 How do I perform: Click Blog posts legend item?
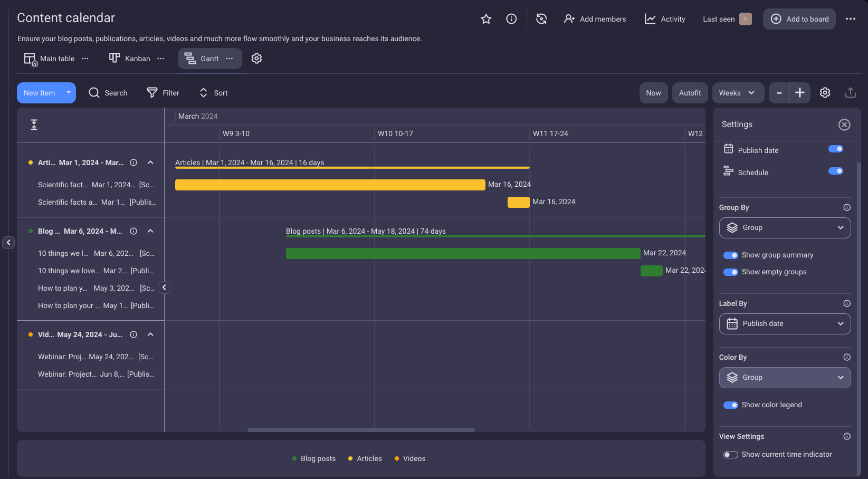(314, 458)
